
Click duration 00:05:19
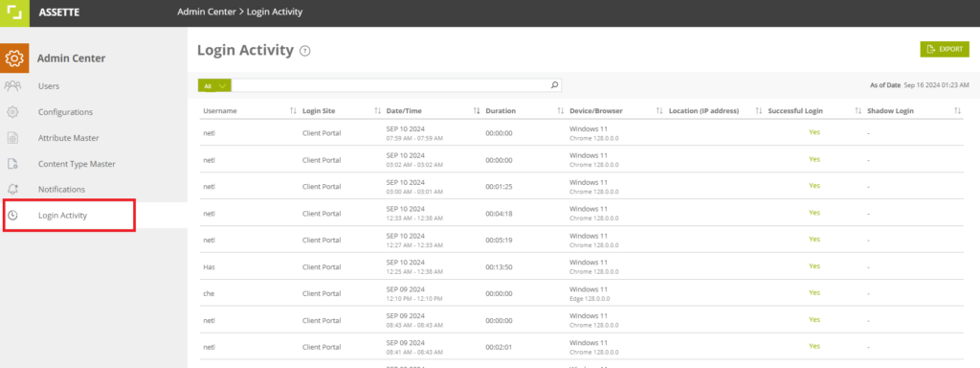click(x=499, y=240)
